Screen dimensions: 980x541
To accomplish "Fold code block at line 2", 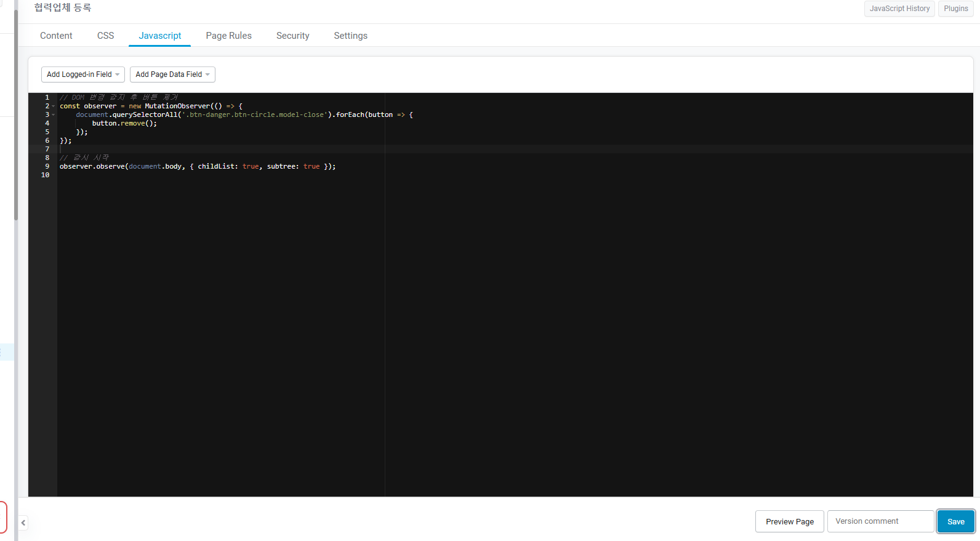I will (54, 106).
